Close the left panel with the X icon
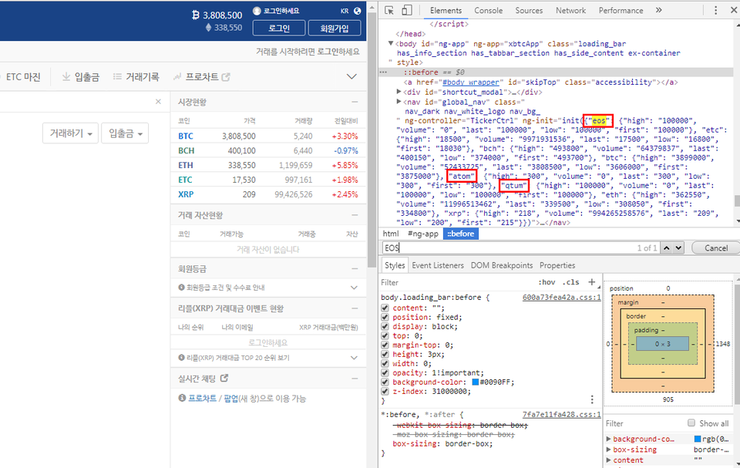 click(158, 101)
